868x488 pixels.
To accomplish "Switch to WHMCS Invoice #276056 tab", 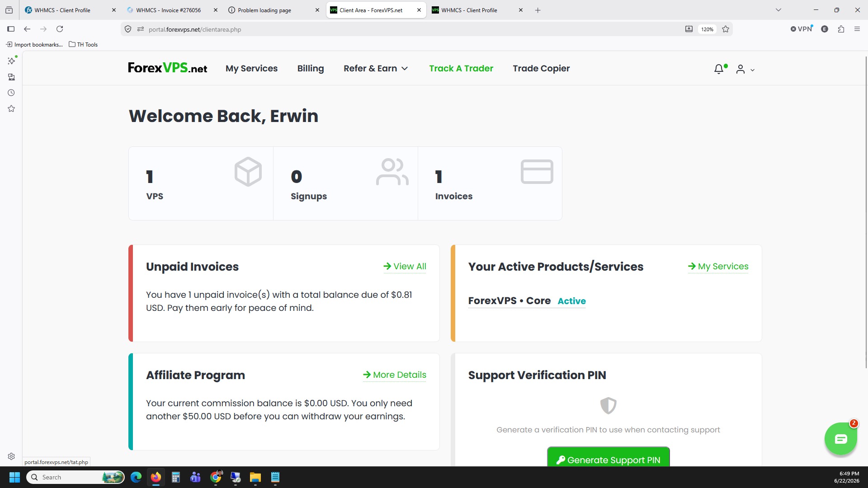I will pos(168,10).
